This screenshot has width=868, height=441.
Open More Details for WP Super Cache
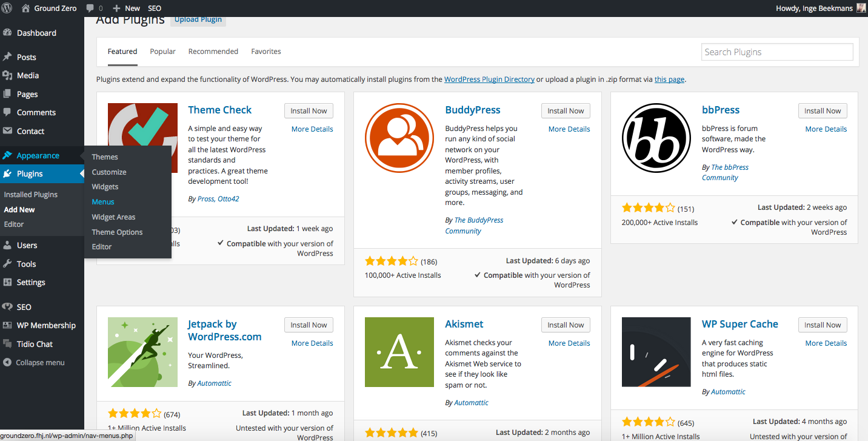click(826, 343)
